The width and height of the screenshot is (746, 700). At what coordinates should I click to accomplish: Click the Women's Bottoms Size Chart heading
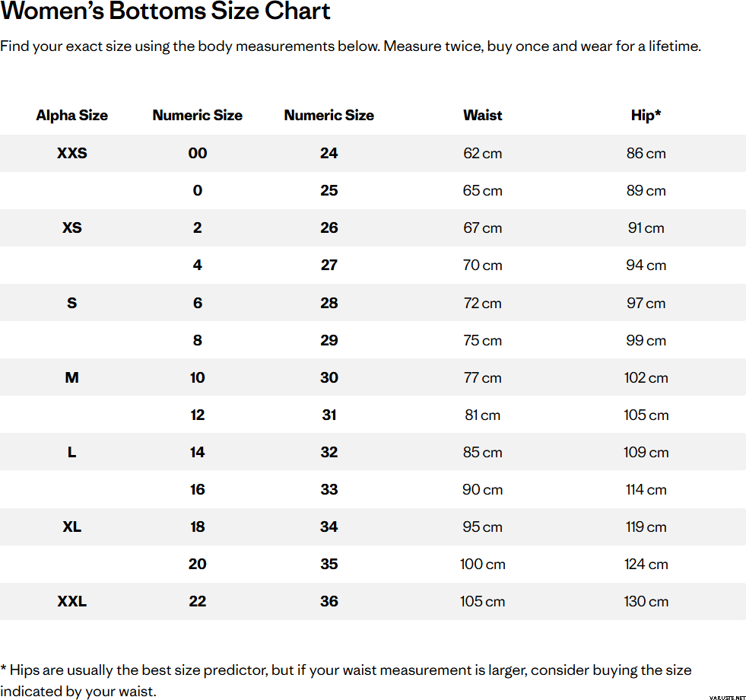click(x=166, y=11)
